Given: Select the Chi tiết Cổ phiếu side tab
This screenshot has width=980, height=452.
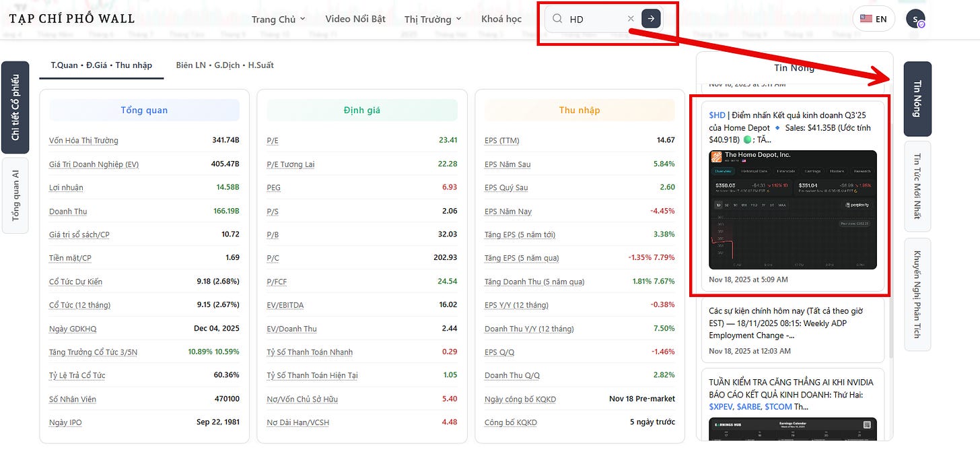Looking at the screenshot, I should click(x=15, y=108).
